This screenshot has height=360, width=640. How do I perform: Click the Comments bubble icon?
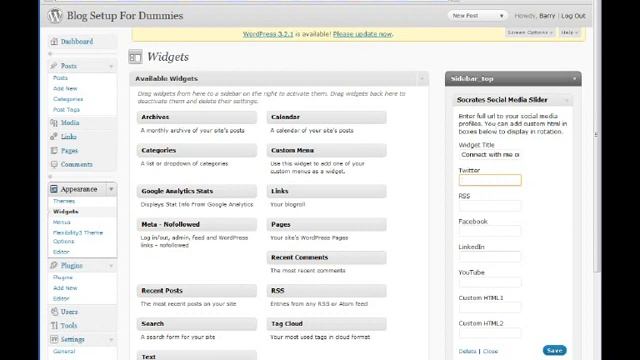tap(54, 164)
